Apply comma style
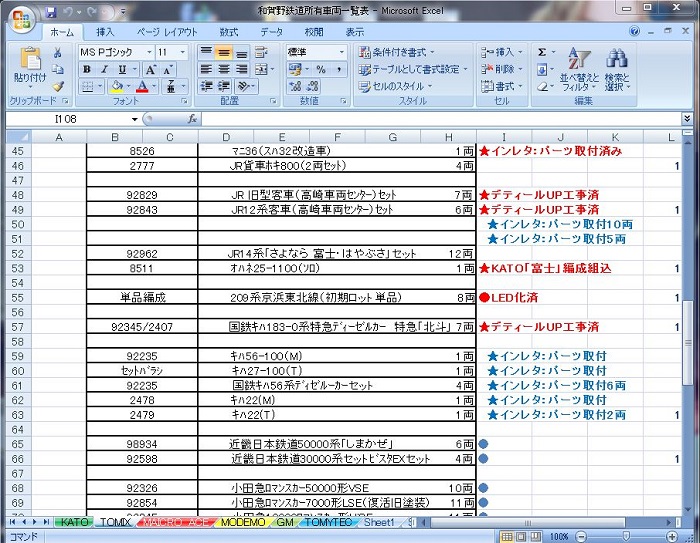 (339, 69)
